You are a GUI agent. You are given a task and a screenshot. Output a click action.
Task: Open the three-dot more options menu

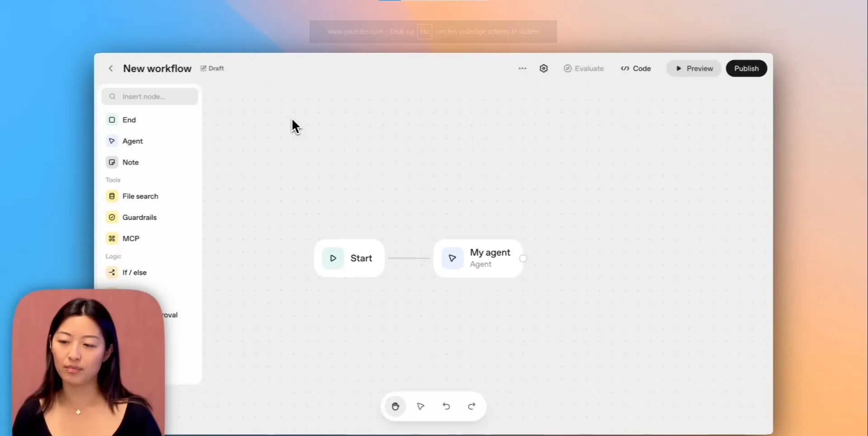(522, 69)
